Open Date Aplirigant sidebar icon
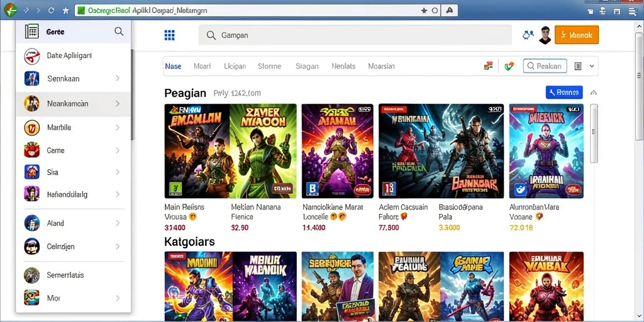Image resolution: width=644 pixels, height=322 pixels. click(x=31, y=55)
